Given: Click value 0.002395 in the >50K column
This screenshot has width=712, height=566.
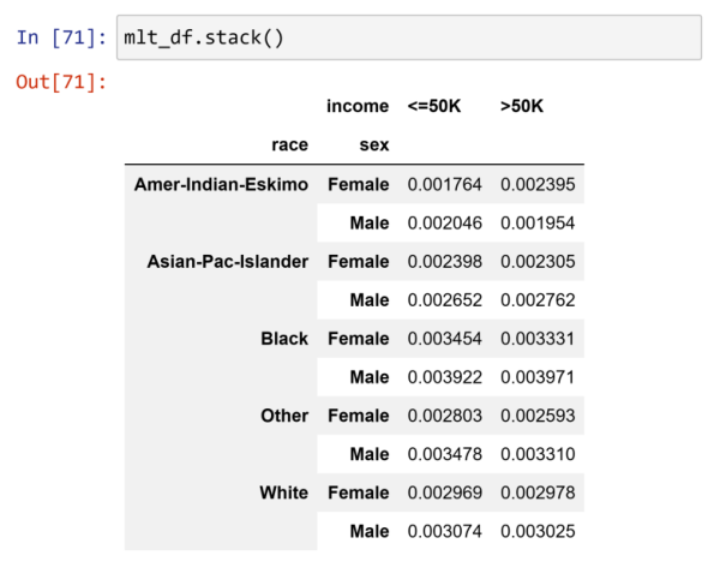Looking at the screenshot, I should (x=537, y=184).
